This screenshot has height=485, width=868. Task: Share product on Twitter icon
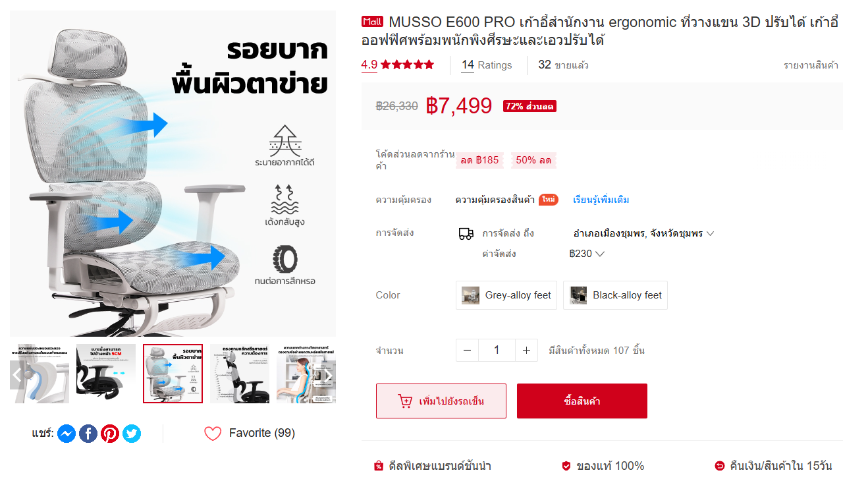[132, 434]
